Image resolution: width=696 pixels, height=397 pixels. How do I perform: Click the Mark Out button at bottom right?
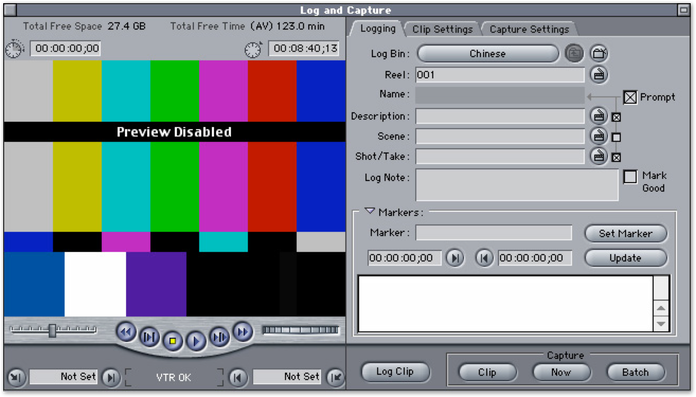(335, 377)
